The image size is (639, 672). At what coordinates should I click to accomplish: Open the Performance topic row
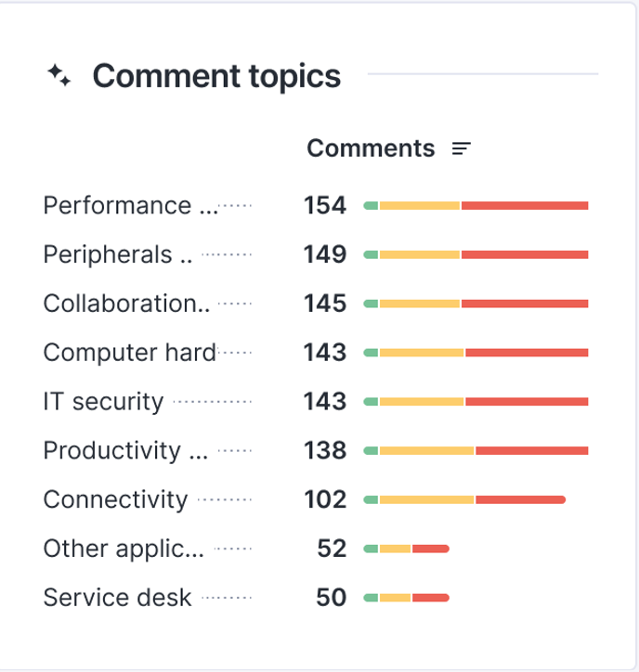tap(130, 205)
